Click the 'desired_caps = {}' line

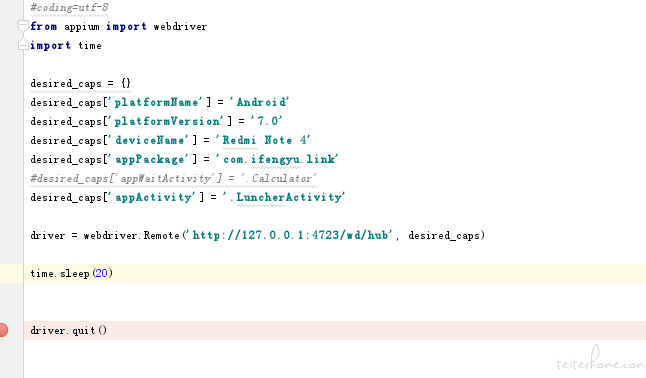click(80, 83)
